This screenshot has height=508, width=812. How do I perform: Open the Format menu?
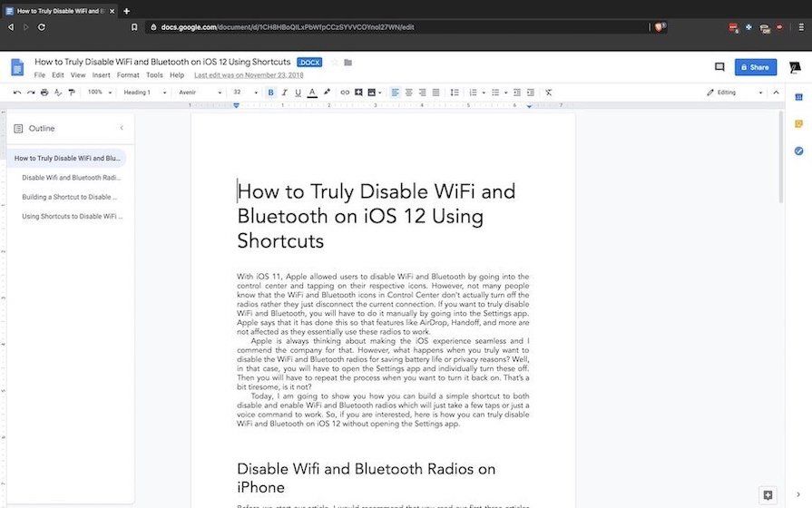(128, 75)
